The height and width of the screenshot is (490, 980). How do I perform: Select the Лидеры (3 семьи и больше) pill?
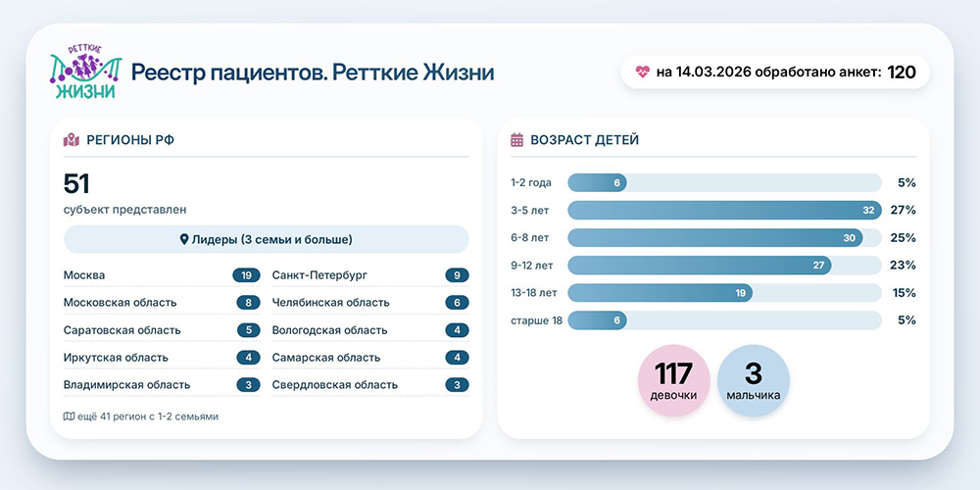click(x=266, y=240)
